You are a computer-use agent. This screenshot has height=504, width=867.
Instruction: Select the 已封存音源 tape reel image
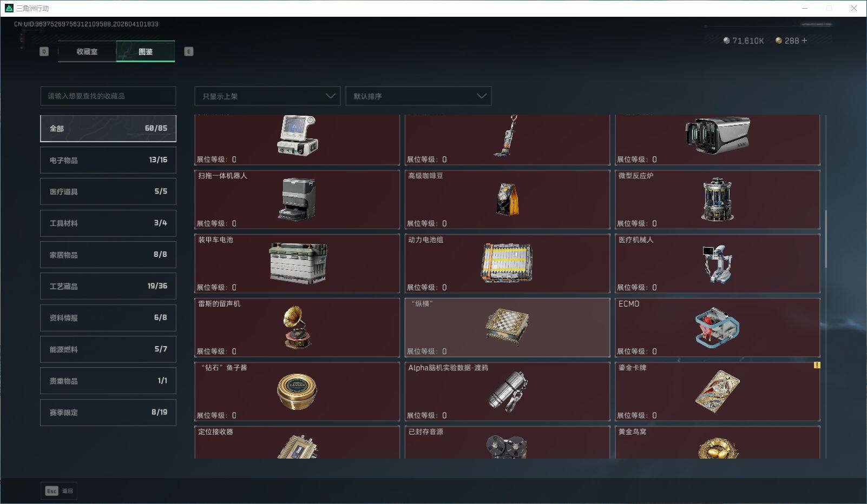[507, 447]
